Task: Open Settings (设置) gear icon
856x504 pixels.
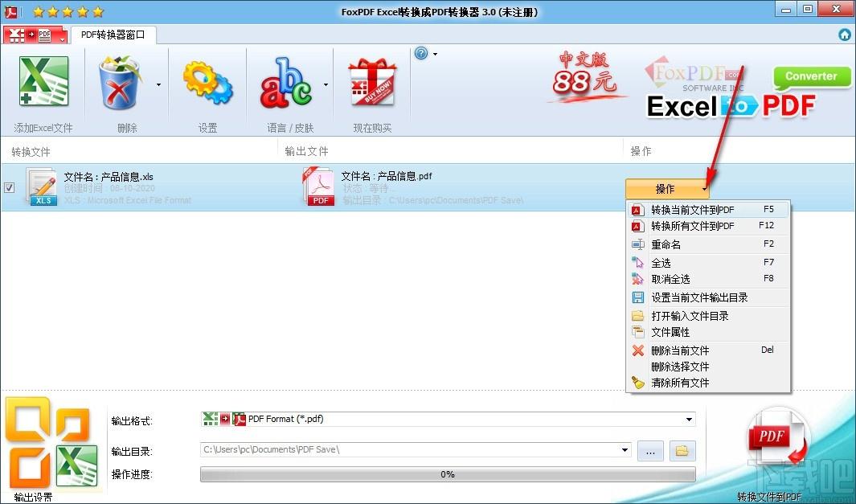Action: point(207,84)
